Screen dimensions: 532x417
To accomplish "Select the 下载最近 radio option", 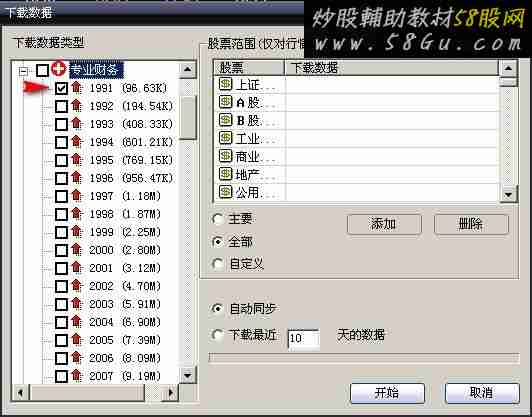I will tap(218, 335).
